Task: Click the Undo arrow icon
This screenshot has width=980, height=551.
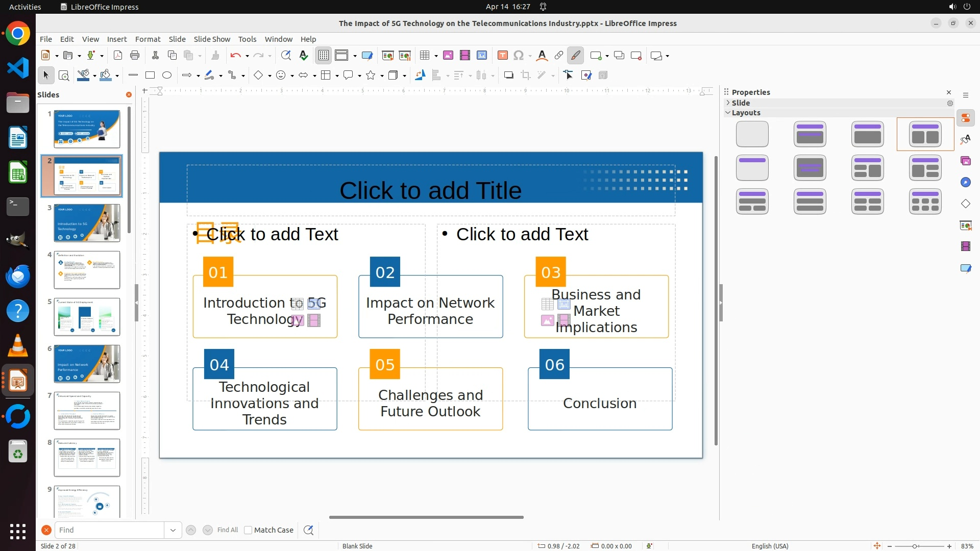Action: 235,56
